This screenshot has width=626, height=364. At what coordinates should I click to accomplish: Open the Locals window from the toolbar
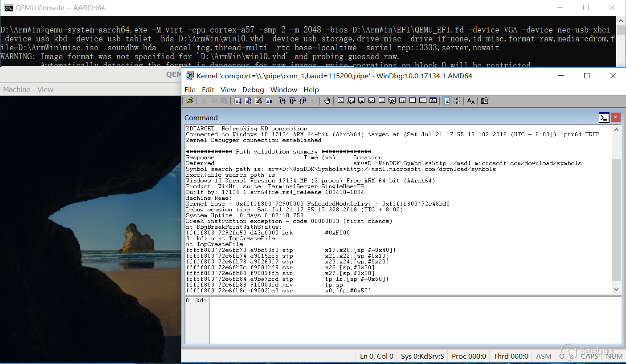[x=361, y=101]
